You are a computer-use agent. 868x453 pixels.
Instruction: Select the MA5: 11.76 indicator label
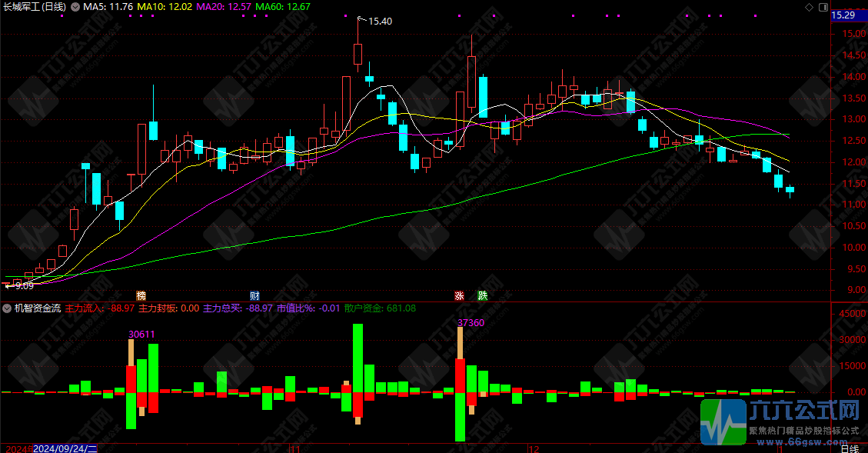108,7
